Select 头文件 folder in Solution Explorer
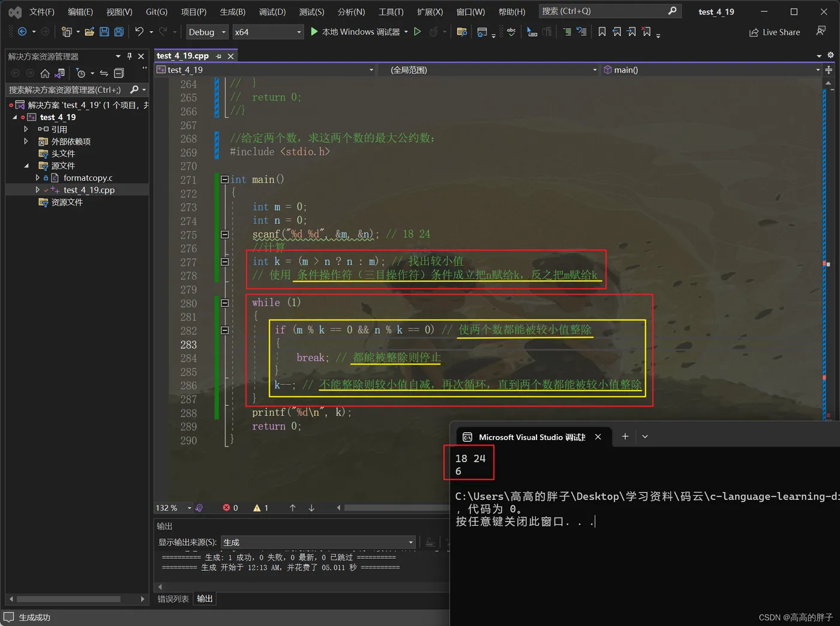The width and height of the screenshot is (840, 626). (63, 154)
